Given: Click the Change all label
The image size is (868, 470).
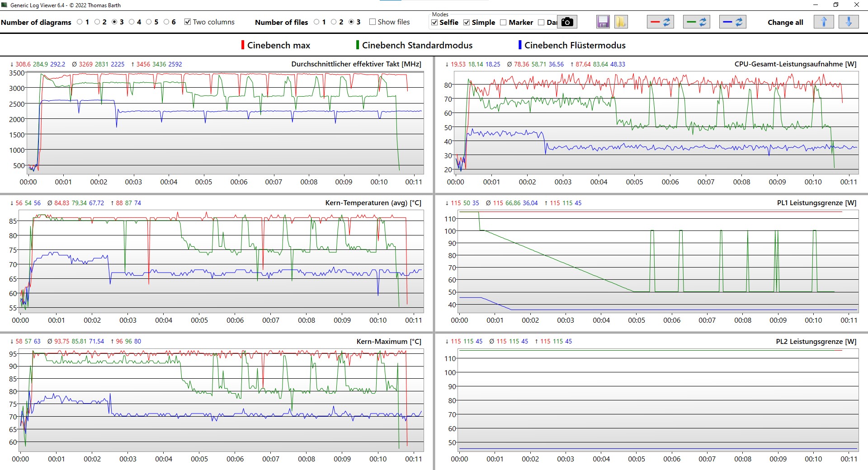Looking at the screenshot, I should coord(785,22).
